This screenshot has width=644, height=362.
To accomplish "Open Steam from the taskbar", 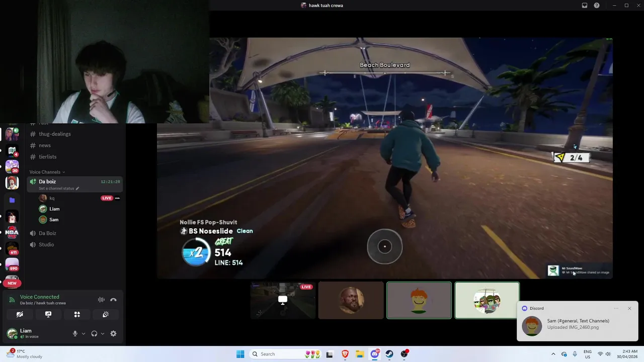I will 389,354.
